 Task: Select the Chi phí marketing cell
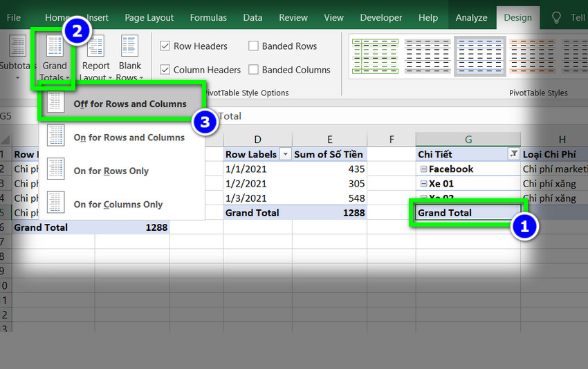[x=555, y=169]
